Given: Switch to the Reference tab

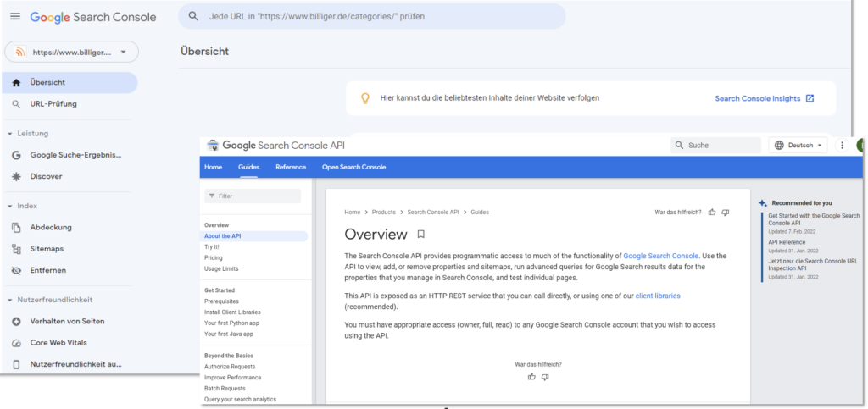Looking at the screenshot, I should (x=291, y=167).
